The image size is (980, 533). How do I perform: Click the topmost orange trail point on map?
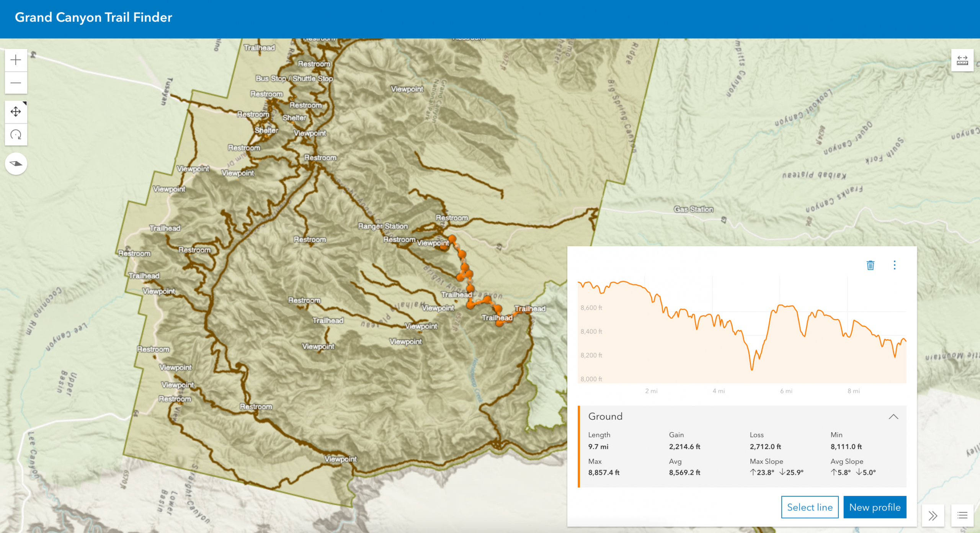[x=452, y=239]
